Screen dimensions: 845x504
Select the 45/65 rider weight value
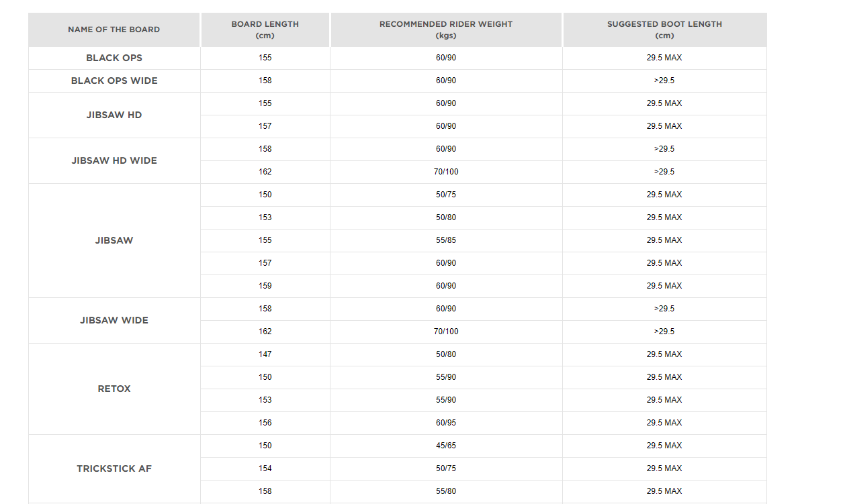[x=446, y=446]
